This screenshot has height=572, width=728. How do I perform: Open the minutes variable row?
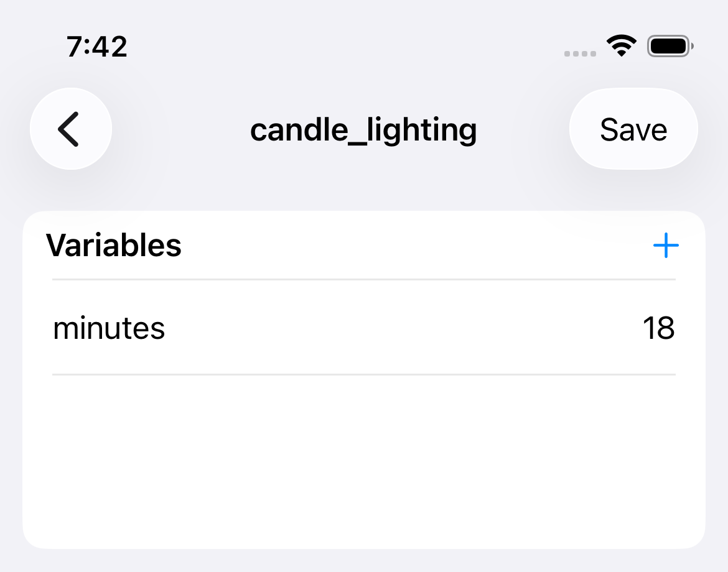pos(363,328)
